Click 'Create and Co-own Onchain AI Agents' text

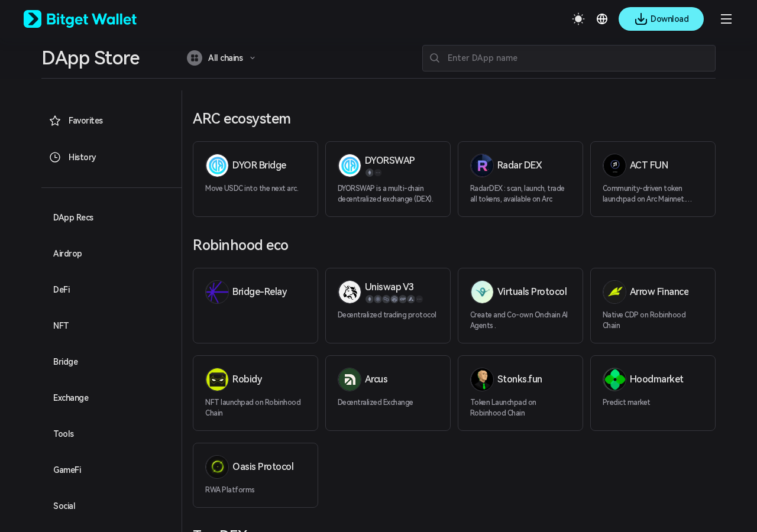pos(519,320)
